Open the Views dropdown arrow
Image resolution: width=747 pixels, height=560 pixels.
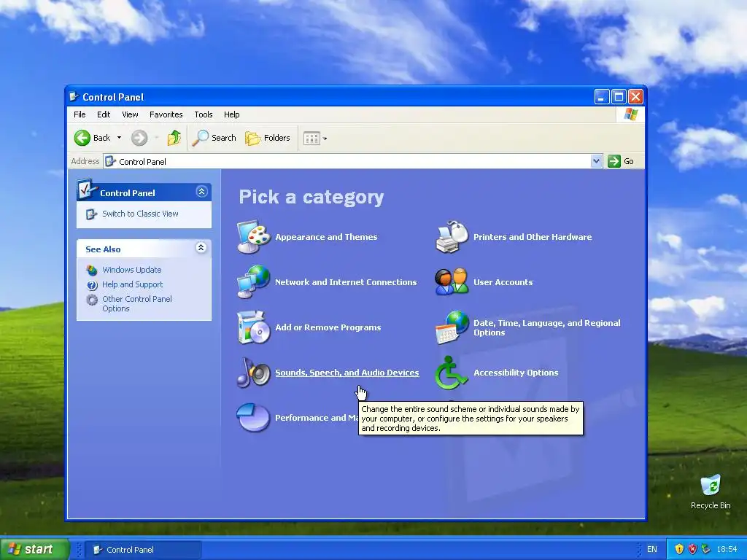[x=325, y=139]
